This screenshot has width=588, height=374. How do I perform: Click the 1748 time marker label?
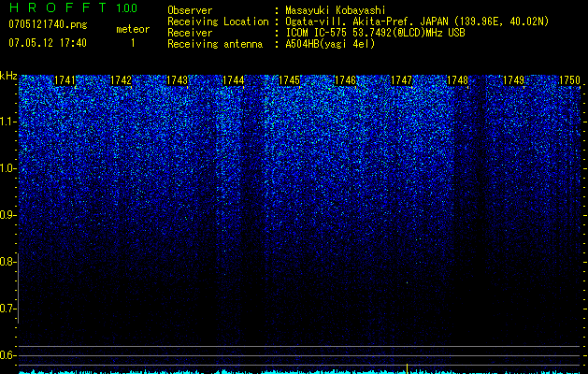[457, 80]
